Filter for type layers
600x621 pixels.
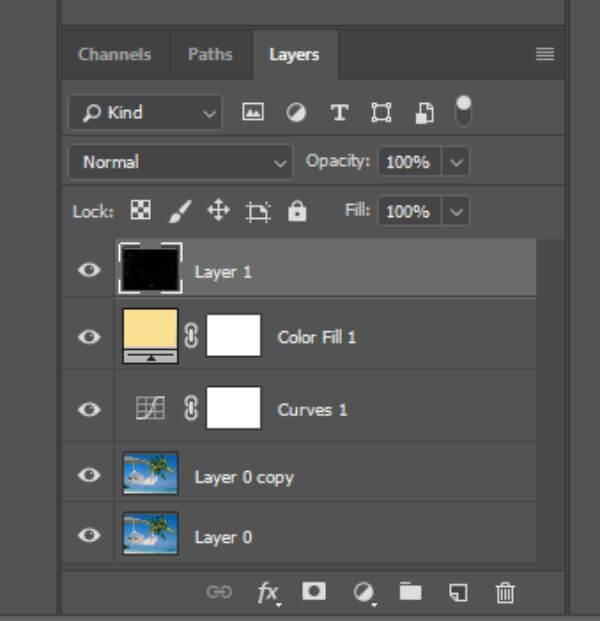[x=339, y=112]
